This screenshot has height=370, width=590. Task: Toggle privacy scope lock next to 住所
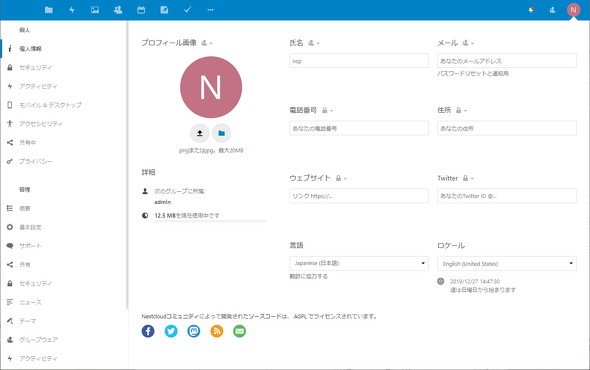[x=461, y=110]
